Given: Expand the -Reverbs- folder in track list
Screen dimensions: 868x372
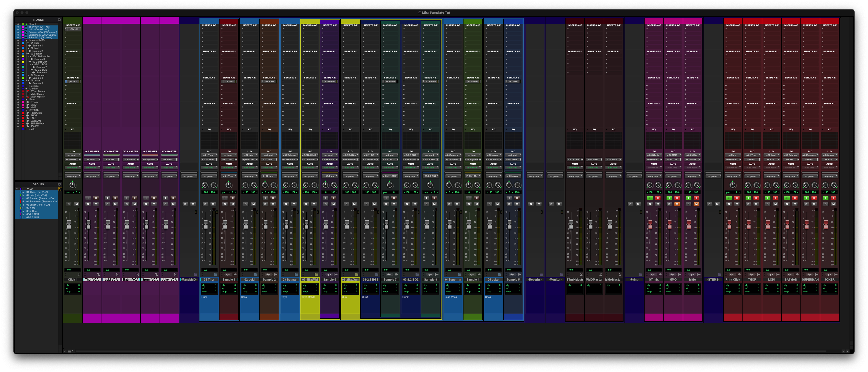Looking at the screenshot, I should (26, 86).
